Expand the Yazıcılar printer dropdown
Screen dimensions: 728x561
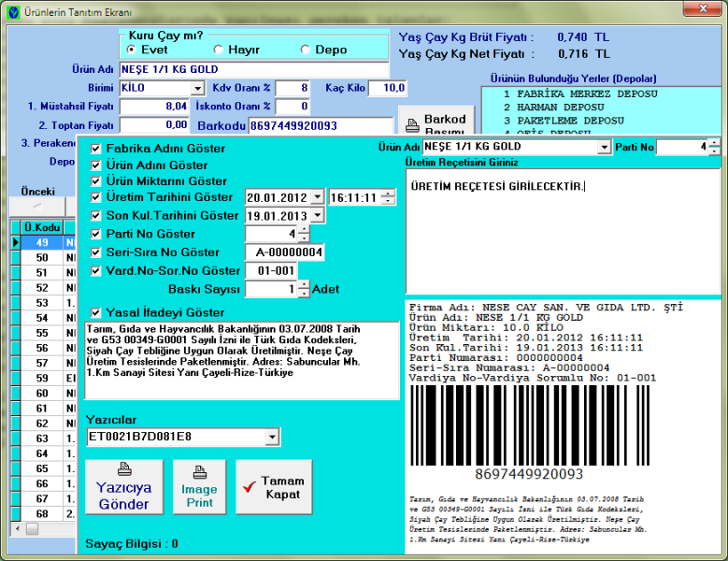(x=273, y=437)
